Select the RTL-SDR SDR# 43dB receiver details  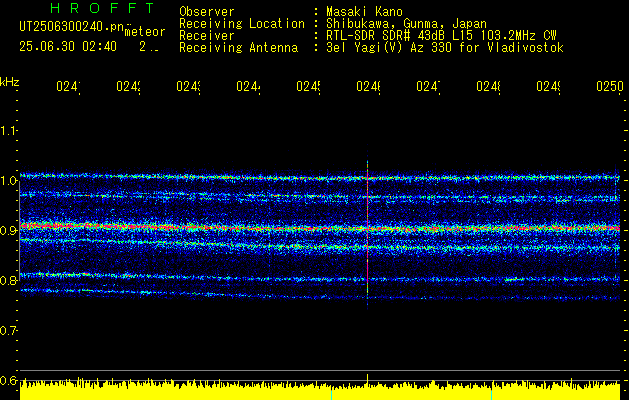pyautogui.click(x=441, y=36)
